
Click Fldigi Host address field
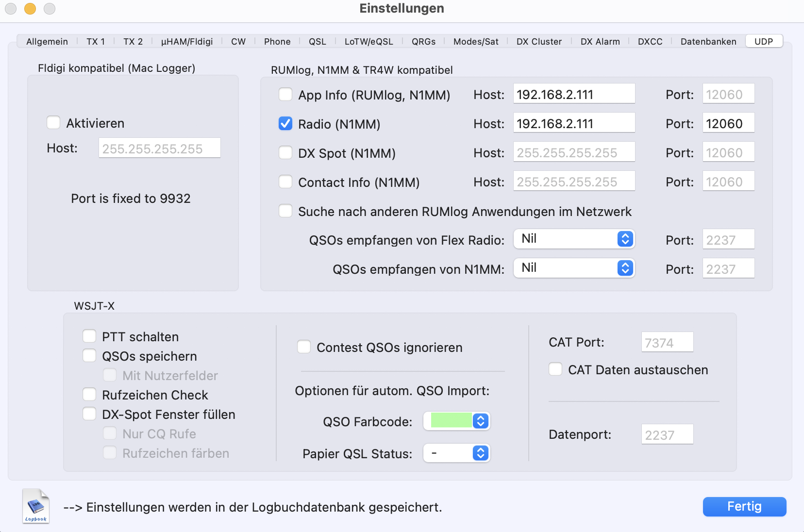click(x=160, y=148)
